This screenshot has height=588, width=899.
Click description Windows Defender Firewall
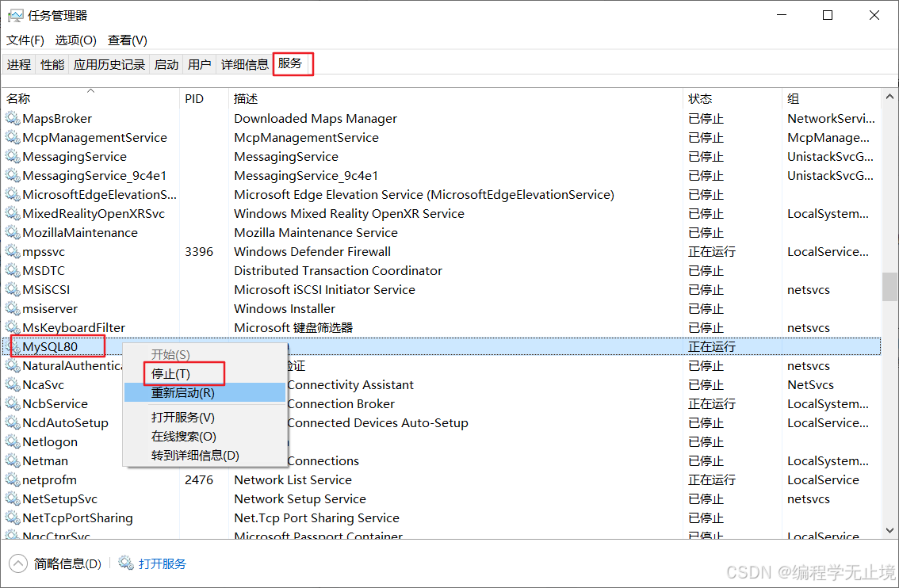click(x=312, y=251)
